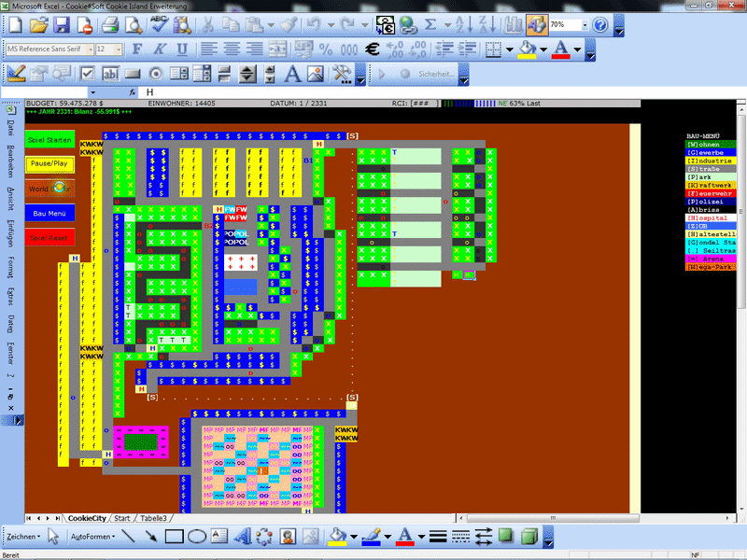This screenshot has height=560, width=747.
Task: Open the Bearbeiten menu
Action: click(11, 161)
